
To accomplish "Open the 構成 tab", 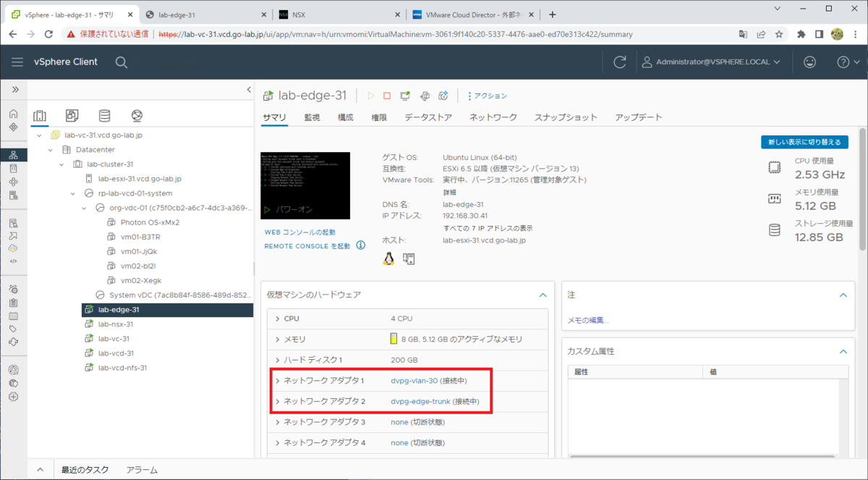I will coord(346,117).
